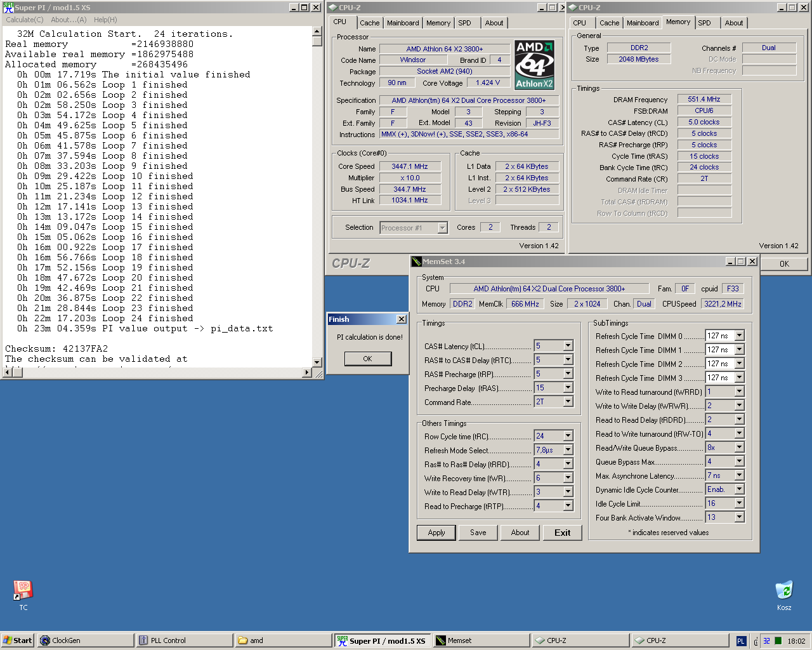Click the PL language tray indicator

tap(740, 641)
